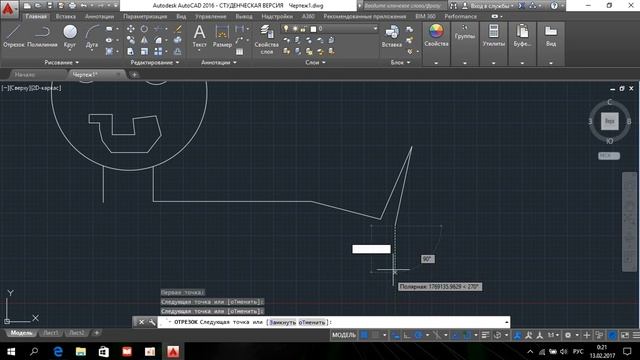Open the rectangle tool dropdown arrow

pyautogui.click(x=117, y=29)
